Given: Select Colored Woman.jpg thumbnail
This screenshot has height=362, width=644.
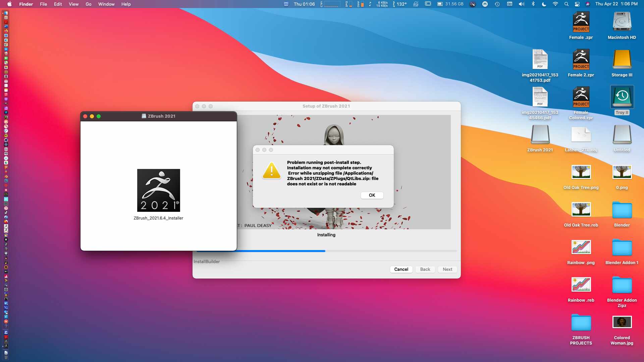Looking at the screenshot, I should 622,322.
